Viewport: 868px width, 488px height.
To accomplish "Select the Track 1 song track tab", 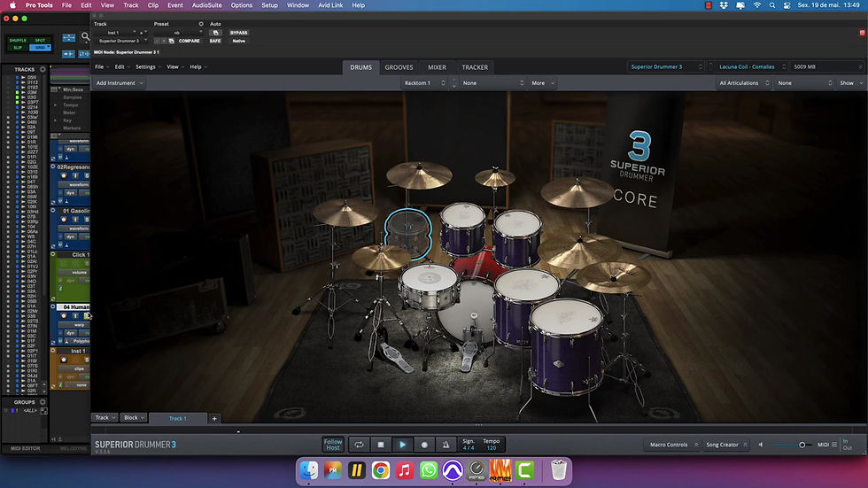I will [x=178, y=418].
